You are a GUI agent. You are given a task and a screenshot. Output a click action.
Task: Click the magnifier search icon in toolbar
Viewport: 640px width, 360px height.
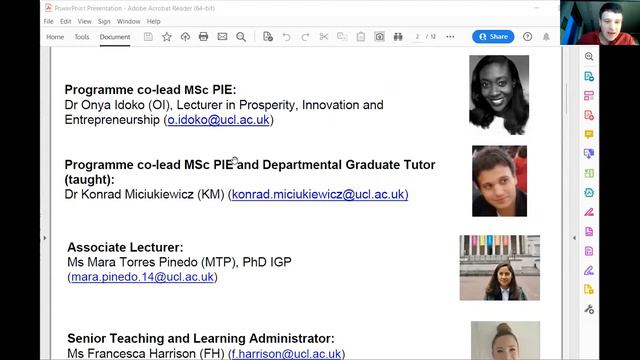(x=241, y=37)
